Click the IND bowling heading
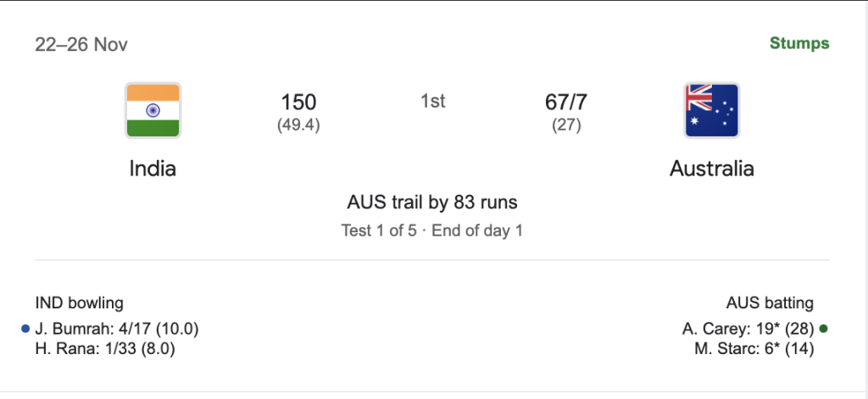Image resolution: width=868 pixels, height=399 pixels. [79, 302]
